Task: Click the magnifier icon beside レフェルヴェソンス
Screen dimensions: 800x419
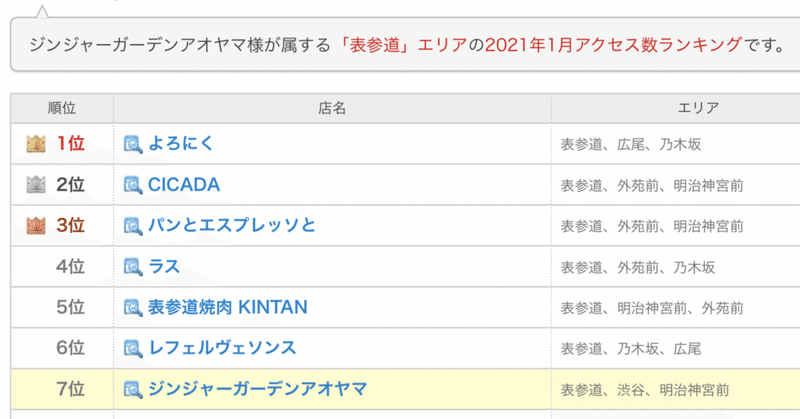Action: click(x=133, y=349)
